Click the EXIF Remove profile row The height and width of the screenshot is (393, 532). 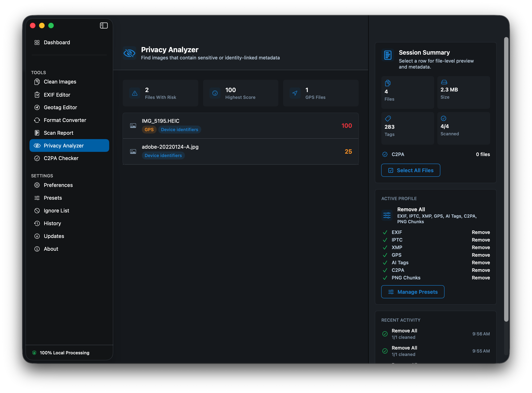pyautogui.click(x=436, y=232)
